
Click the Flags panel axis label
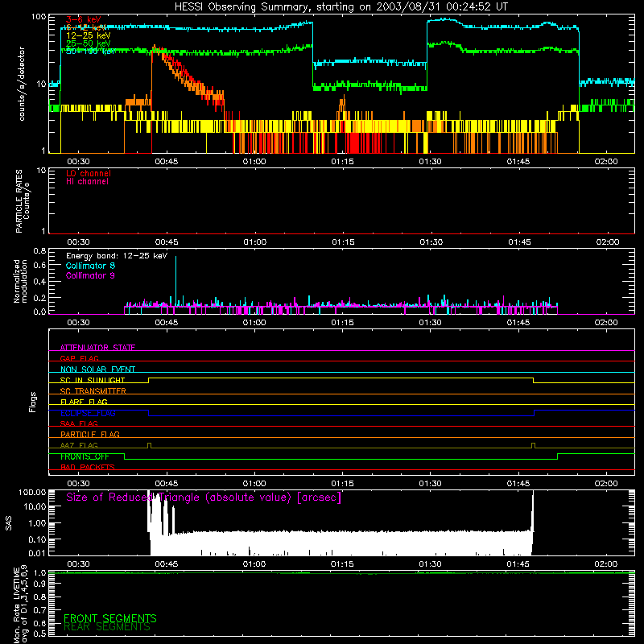32,402
